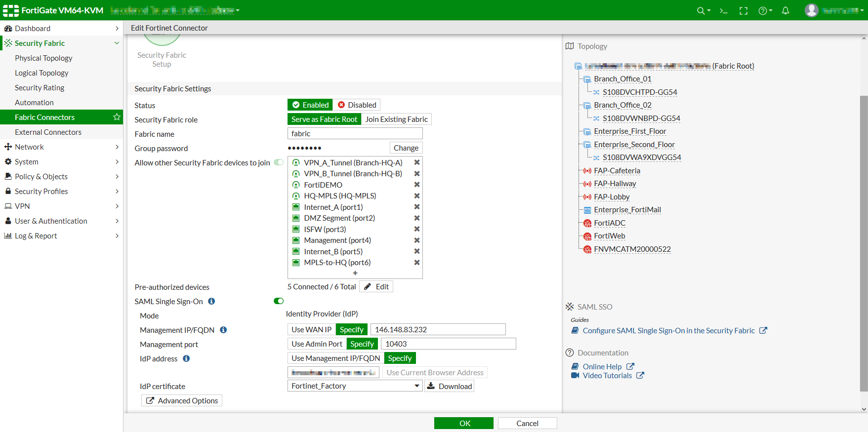Viewport: 868px width, 432px height.
Task: Toggle SAML Single Sign-On switch
Action: pyautogui.click(x=279, y=301)
